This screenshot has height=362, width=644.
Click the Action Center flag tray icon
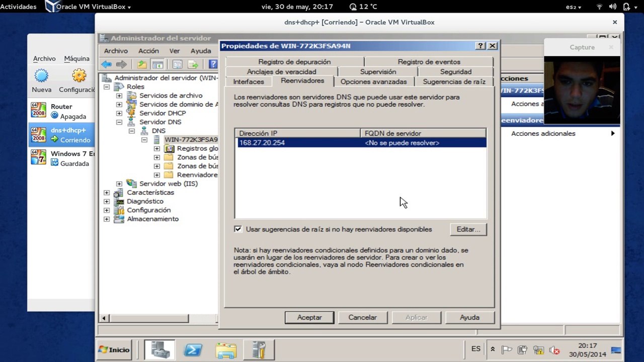tap(507, 350)
